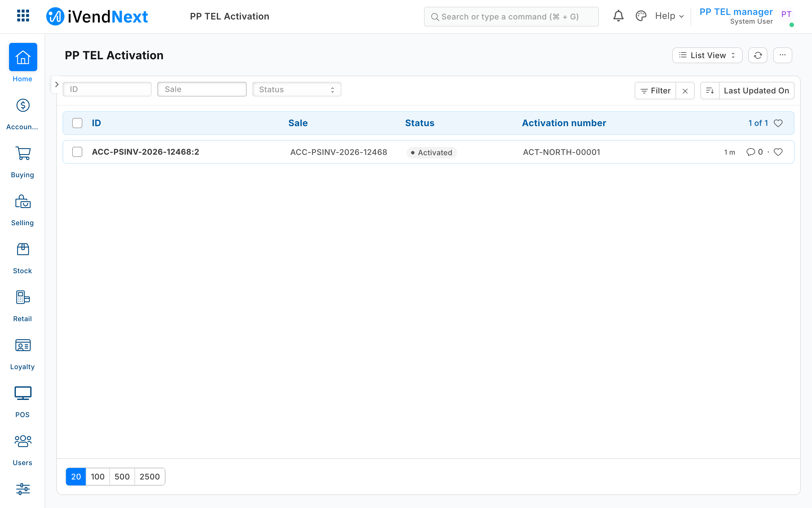Click the iVendNext logo
The height and width of the screenshot is (508, 812).
tap(97, 16)
